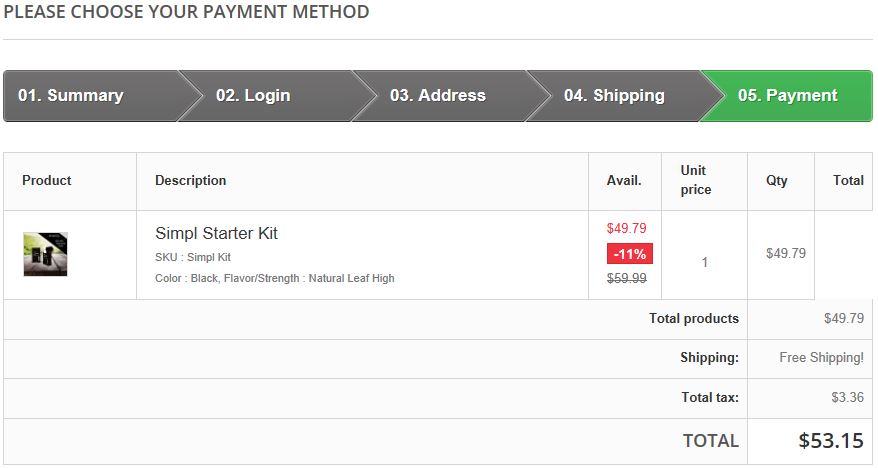Click the SKU : Simpl Kit text

coord(193,257)
